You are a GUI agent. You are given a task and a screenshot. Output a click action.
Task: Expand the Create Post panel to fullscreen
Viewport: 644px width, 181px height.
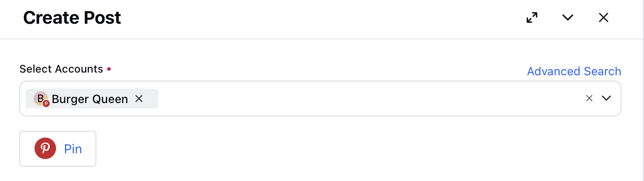coord(532,17)
